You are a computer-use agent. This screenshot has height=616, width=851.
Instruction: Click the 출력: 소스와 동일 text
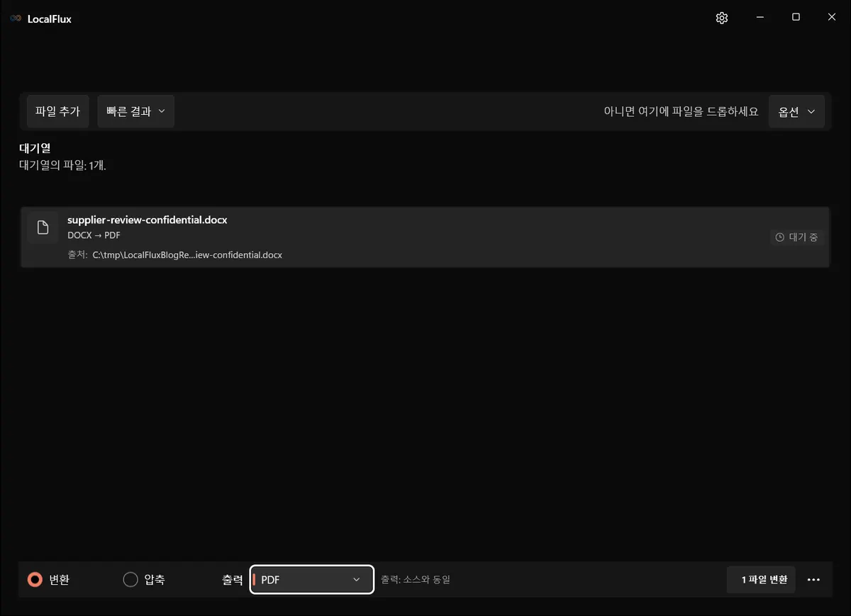[x=416, y=580]
